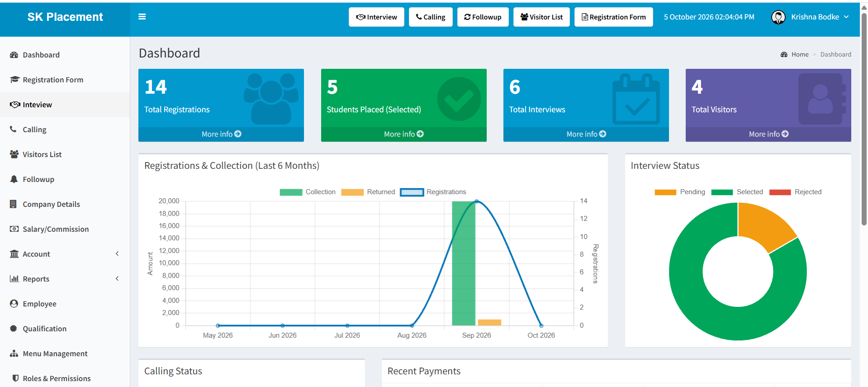This screenshot has height=387, width=868.
Task: Click the shield icon beside Roles & Permissions
Action: 15,378
